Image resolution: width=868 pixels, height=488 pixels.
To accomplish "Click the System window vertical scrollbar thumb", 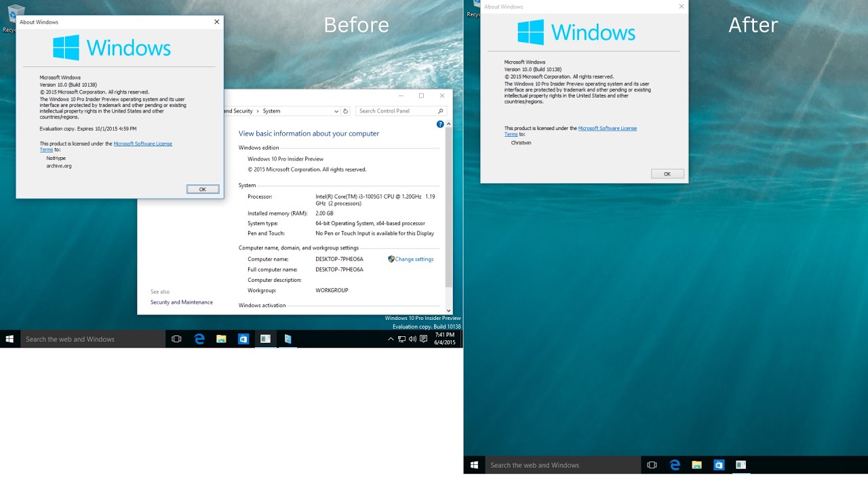I will pyautogui.click(x=448, y=207).
